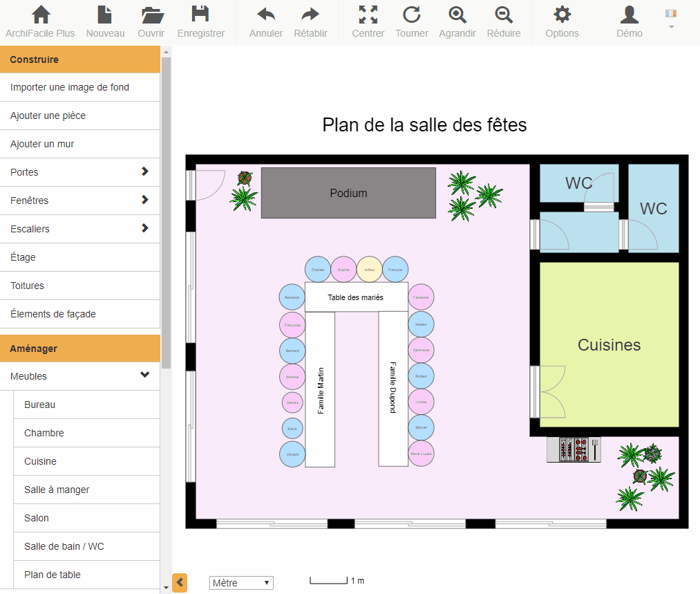Zoom in with the Agrandir magnifier
The image size is (700, 594).
tap(457, 15)
